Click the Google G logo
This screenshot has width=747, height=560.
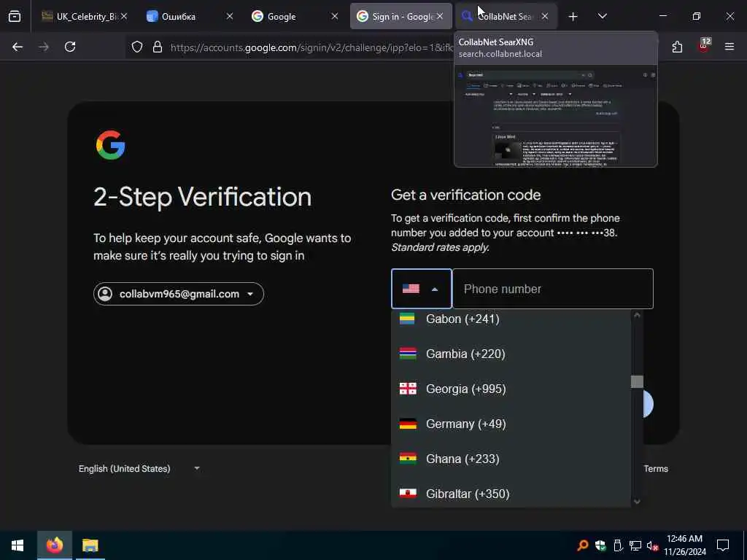coord(111,145)
